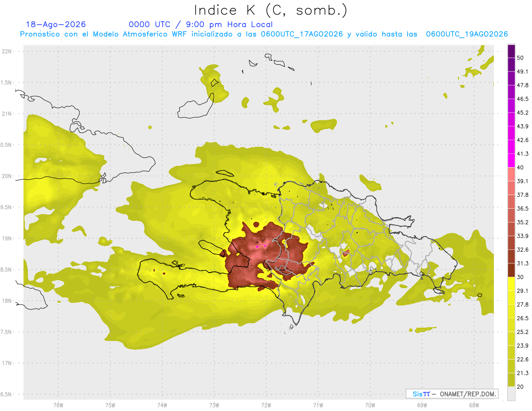The image size is (532, 411).
Task: Click the colorbar value "30"
Action: tap(520, 277)
